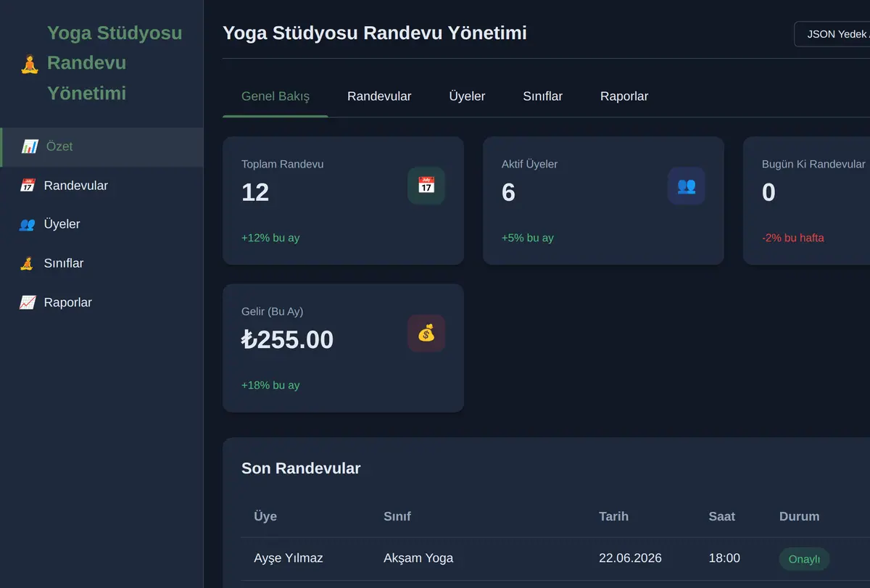Click the yoga icon beside sidebar Sınıflar
870x588 pixels.
tap(27, 263)
